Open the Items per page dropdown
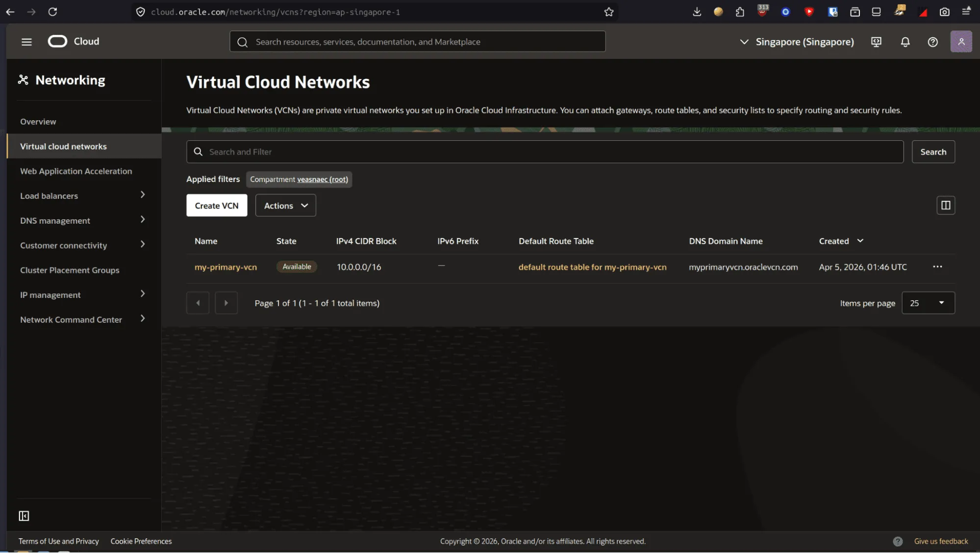 928,303
